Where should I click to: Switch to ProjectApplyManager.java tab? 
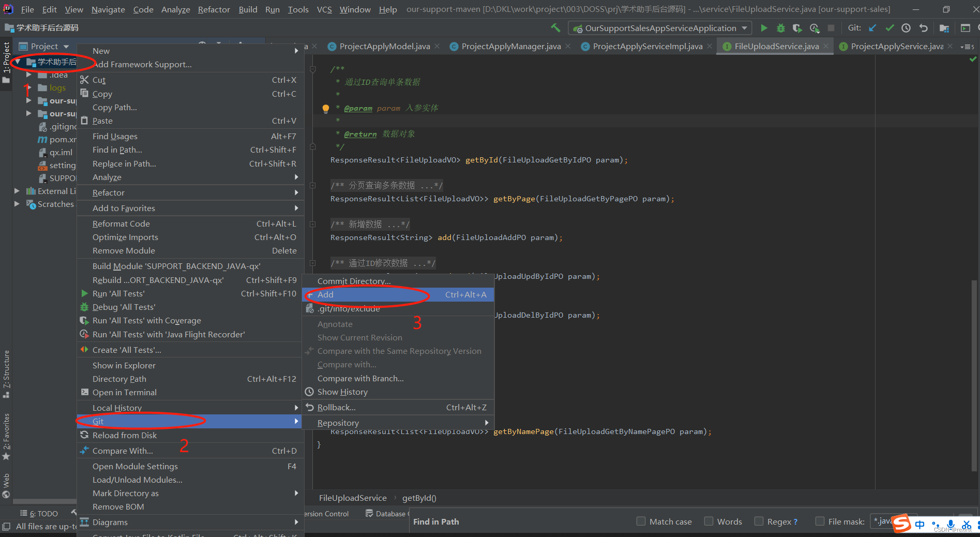click(x=510, y=47)
